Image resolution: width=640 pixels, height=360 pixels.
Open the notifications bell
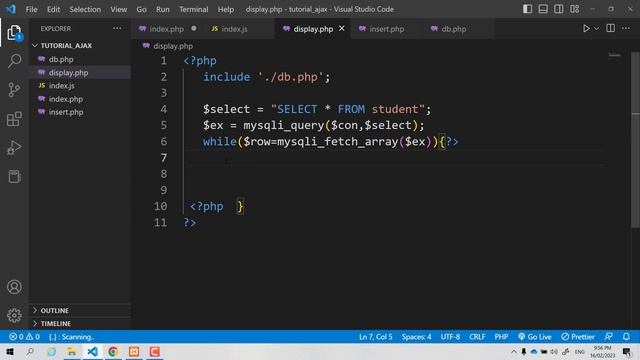(626, 337)
